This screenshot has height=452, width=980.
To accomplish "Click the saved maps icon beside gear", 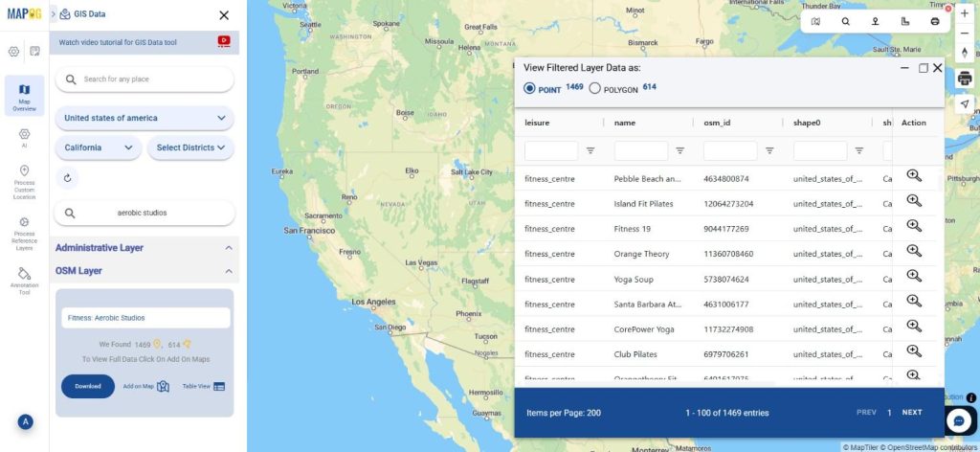I will [x=35, y=52].
